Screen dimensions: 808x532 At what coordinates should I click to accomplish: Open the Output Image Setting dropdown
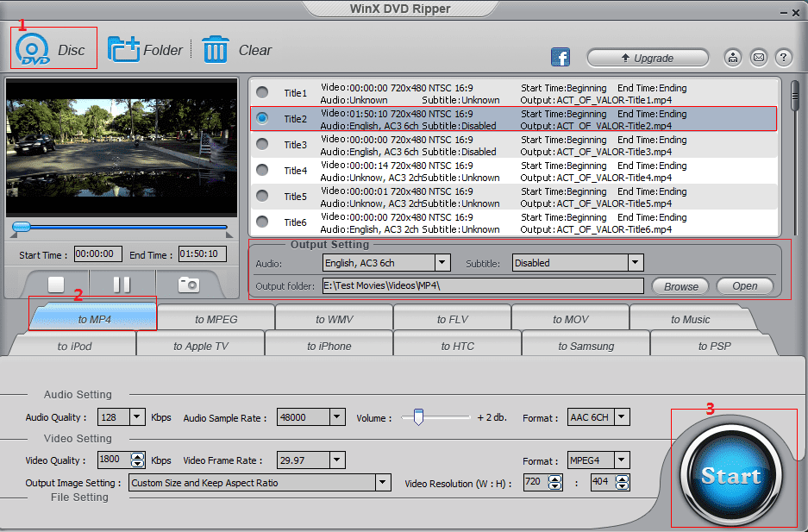tap(382, 483)
